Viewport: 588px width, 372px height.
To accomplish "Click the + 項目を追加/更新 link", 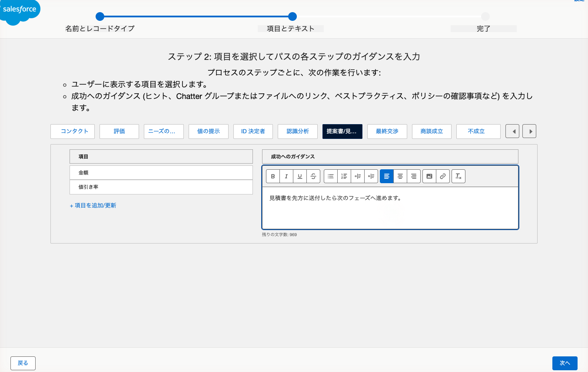I will click(x=93, y=206).
